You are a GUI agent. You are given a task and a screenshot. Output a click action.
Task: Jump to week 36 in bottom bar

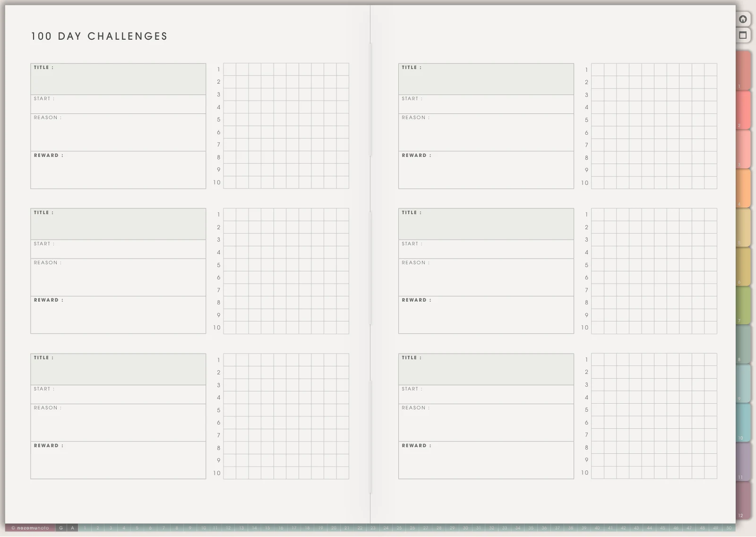[x=544, y=528]
